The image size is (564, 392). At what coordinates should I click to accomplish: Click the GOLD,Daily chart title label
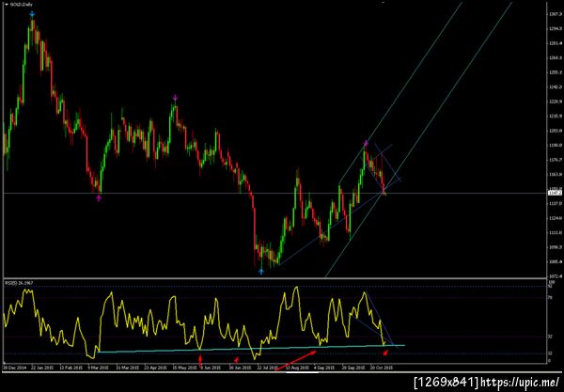tap(22, 5)
